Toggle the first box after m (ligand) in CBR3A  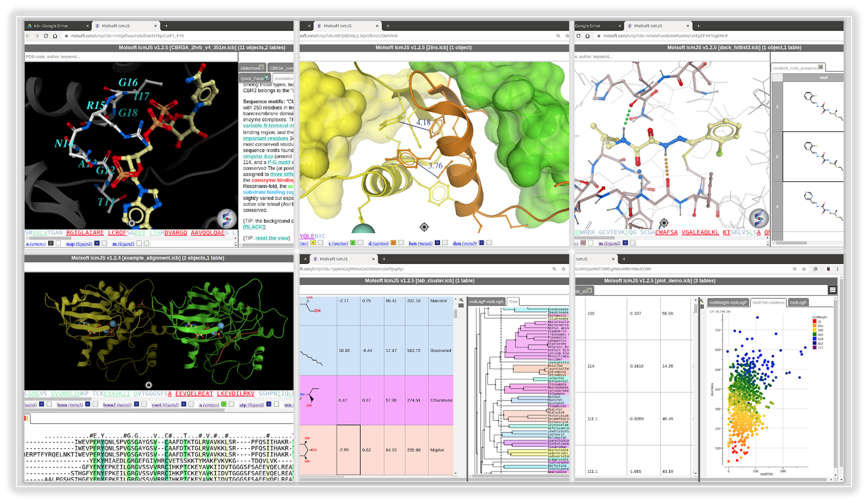coord(139,243)
